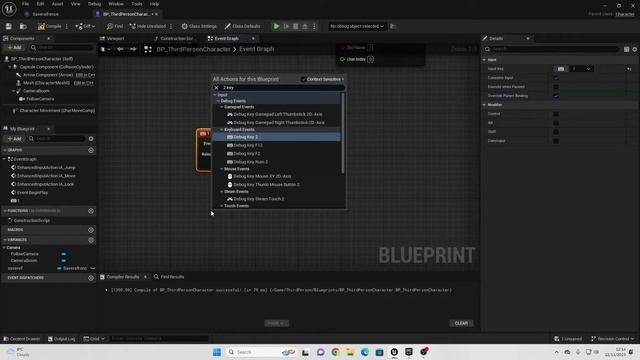Click the Details panel search field
Screen dimensions: 640x360
point(552,49)
